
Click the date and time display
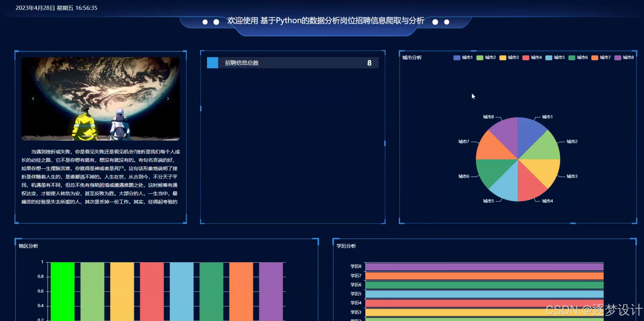coord(56,8)
